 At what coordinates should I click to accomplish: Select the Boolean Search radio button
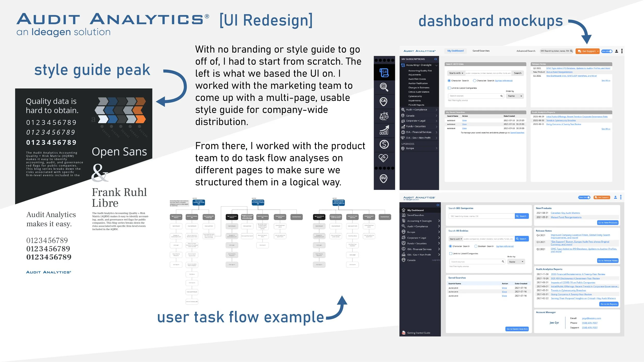(x=476, y=246)
